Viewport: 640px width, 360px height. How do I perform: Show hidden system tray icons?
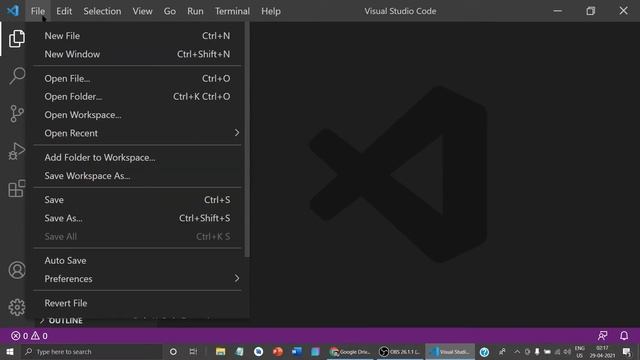pos(517,352)
